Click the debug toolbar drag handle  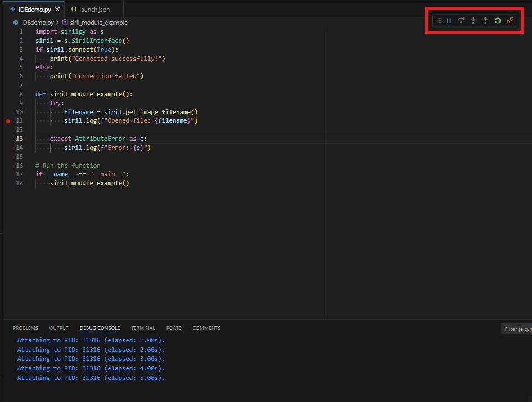pos(440,21)
